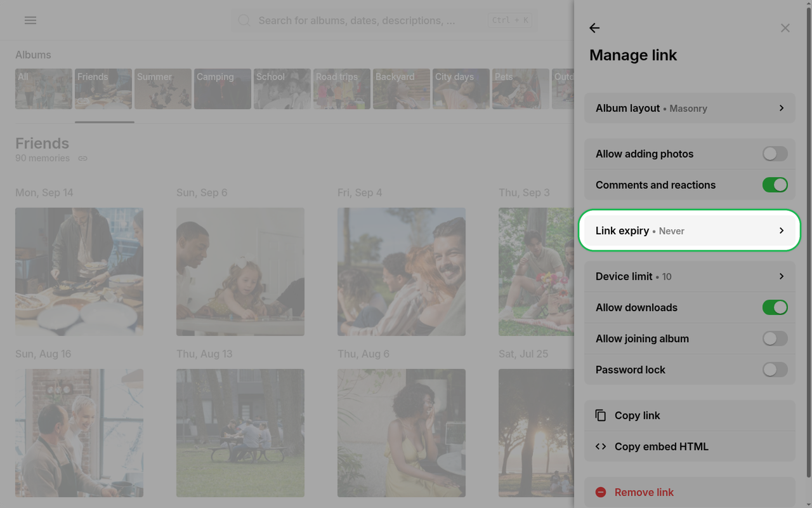This screenshot has width=812, height=508.
Task: Open the Thu, Sep 3 photo
Action: point(536,272)
